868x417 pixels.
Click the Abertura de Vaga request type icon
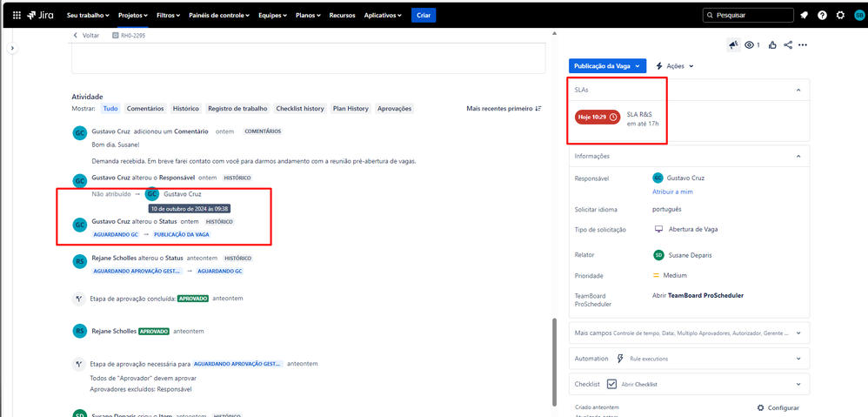(658, 229)
